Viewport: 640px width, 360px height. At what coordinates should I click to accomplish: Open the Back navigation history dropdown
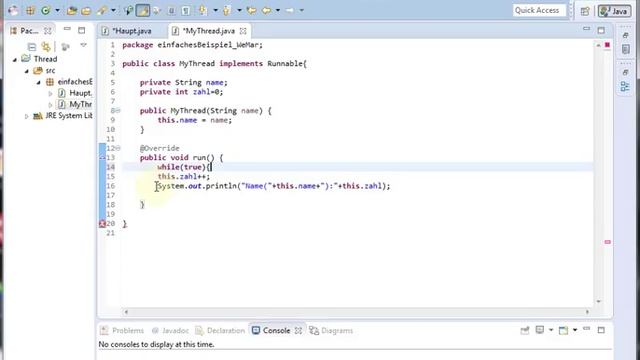click(278, 11)
